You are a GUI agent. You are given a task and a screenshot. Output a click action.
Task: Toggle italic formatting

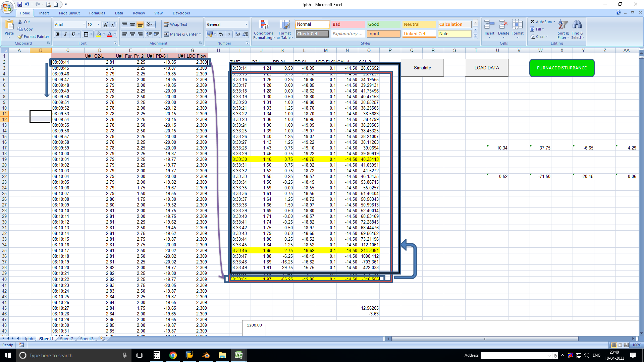point(65,34)
